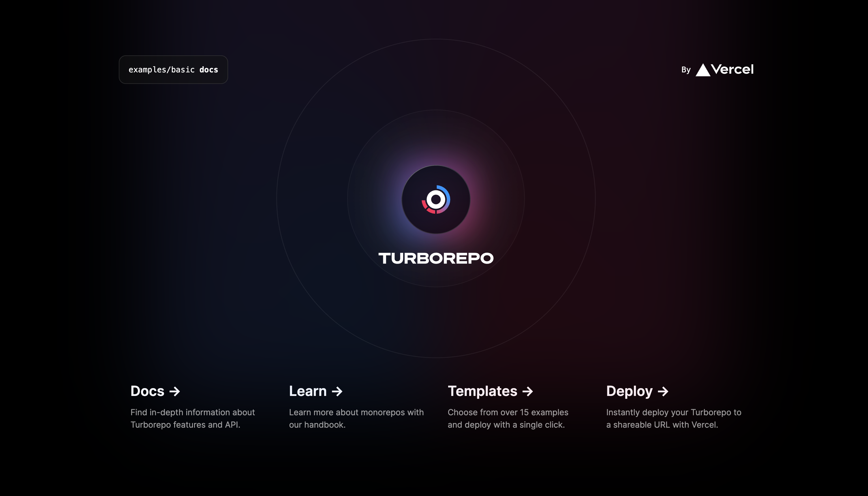This screenshot has width=868, height=496.
Task: Click 'Find in-depth information about' description text
Action: [x=192, y=412]
